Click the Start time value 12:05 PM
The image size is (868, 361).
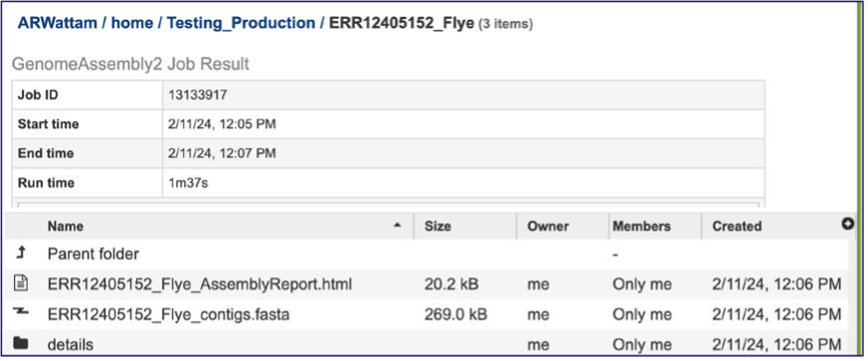pos(222,124)
